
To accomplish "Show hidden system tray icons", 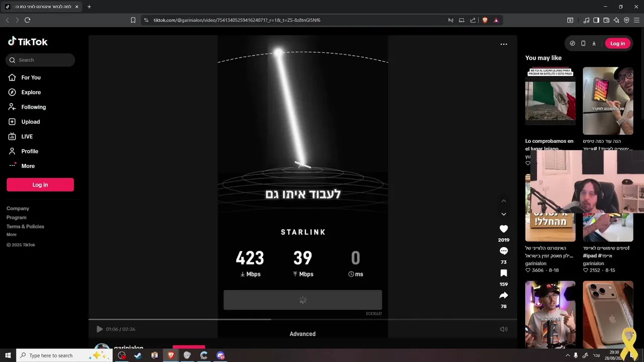I will (x=568, y=355).
